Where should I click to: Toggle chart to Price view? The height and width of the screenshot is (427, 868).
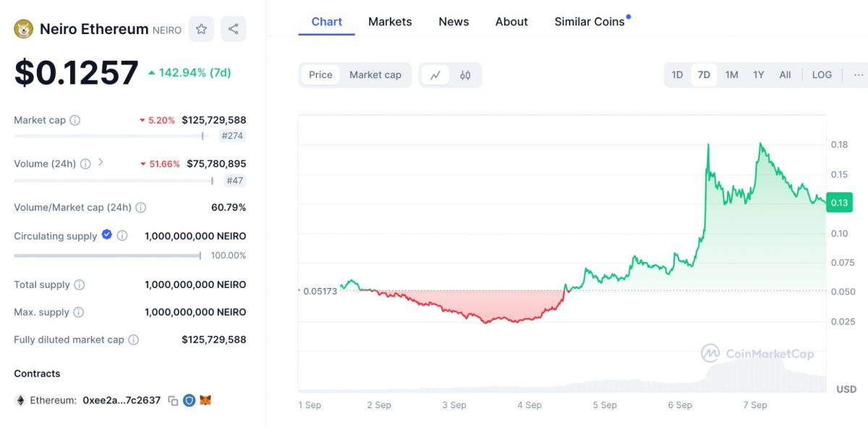click(x=320, y=75)
